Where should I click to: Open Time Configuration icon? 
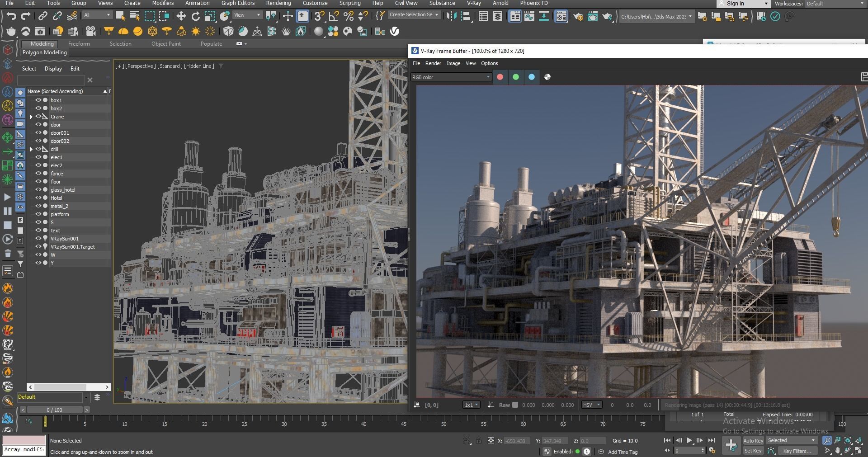pyautogui.click(x=712, y=450)
